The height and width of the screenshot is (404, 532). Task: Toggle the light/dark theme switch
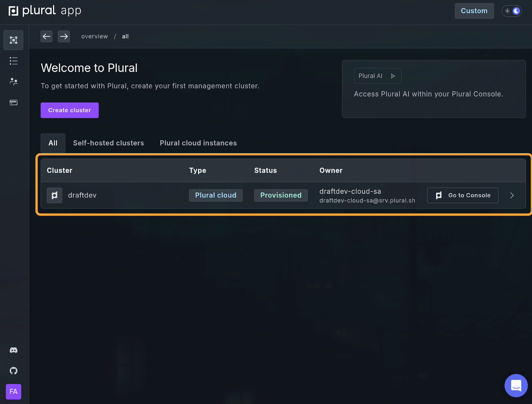click(x=512, y=11)
